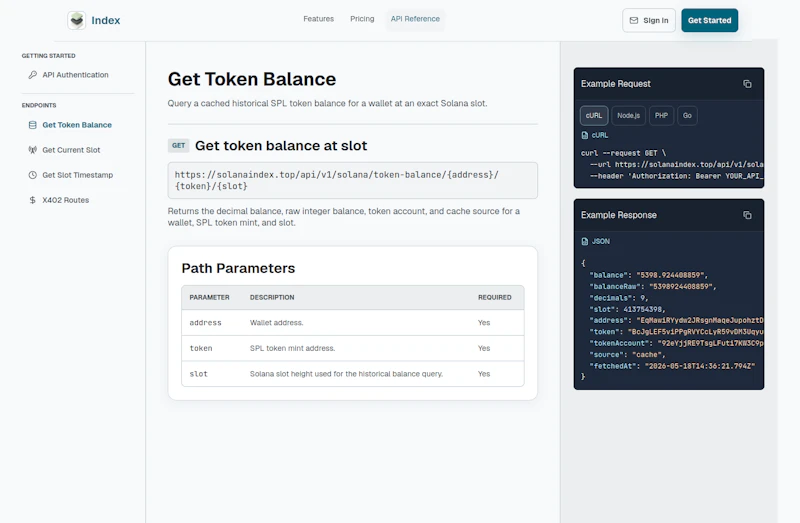Image resolution: width=800 pixels, height=523 pixels.
Task: Click Yes in the address row
Action: (x=484, y=323)
